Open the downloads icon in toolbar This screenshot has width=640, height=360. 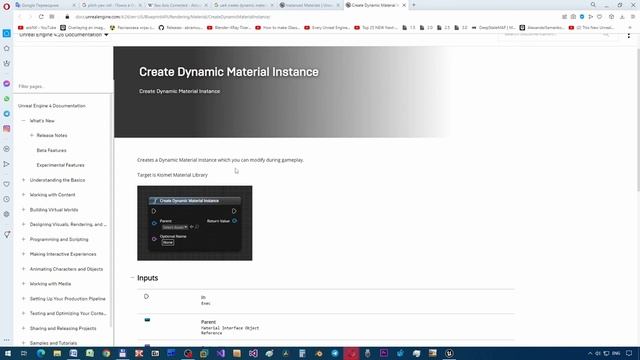(x=622, y=17)
